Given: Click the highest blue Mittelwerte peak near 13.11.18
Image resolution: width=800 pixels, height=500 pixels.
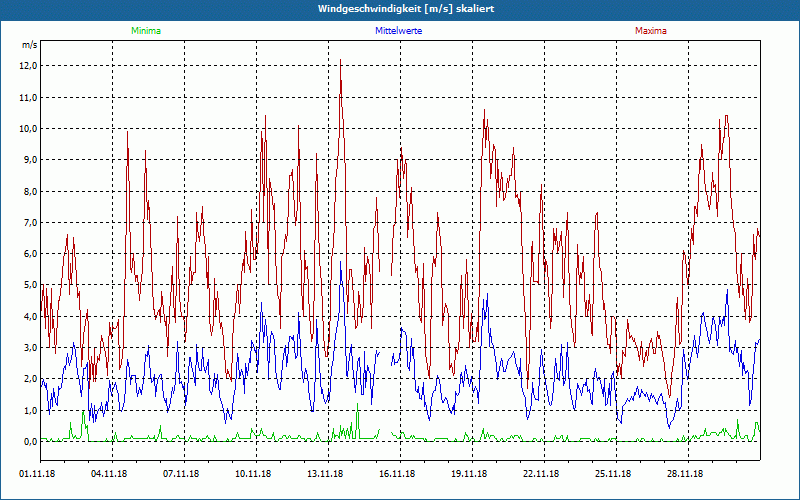Looking at the screenshot, I should coord(340,262).
